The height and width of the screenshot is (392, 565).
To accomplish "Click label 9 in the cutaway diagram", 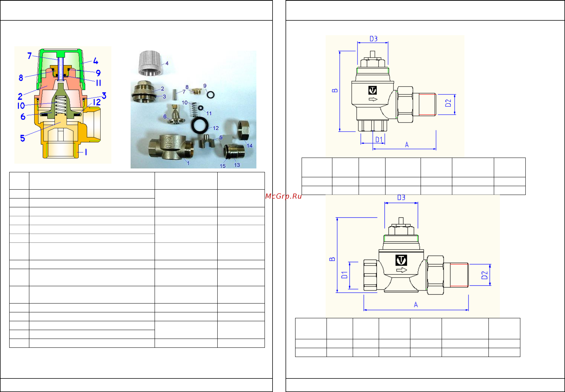I will (98, 73).
